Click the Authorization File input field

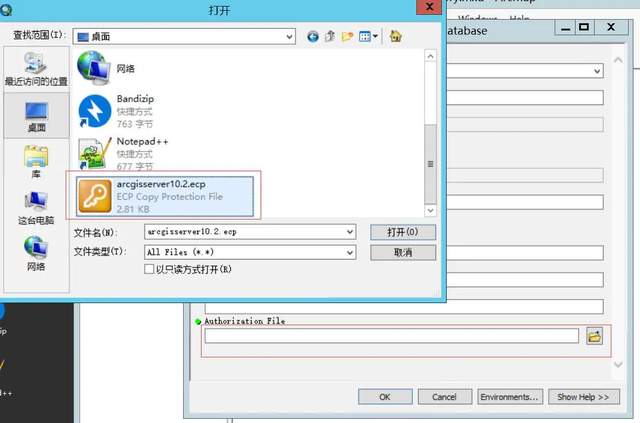391,336
